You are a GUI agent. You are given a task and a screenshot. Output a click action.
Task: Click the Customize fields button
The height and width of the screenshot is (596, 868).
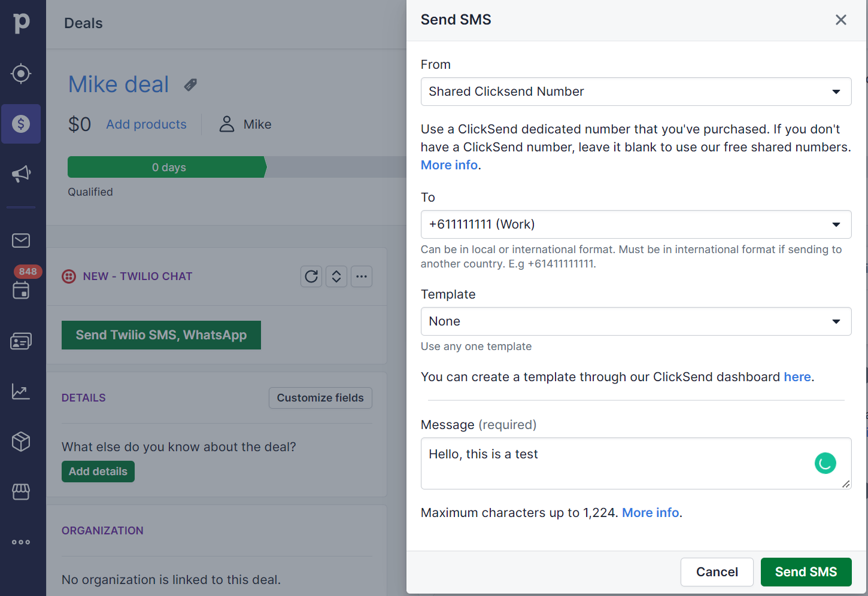[x=320, y=398]
